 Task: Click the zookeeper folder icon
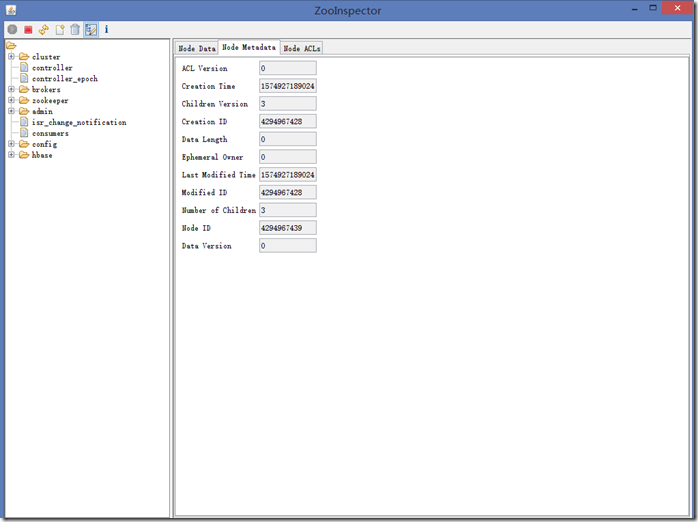(x=24, y=101)
